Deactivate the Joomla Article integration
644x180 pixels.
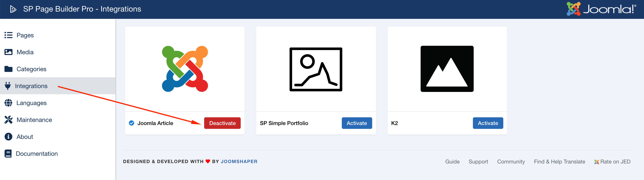[222, 123]
